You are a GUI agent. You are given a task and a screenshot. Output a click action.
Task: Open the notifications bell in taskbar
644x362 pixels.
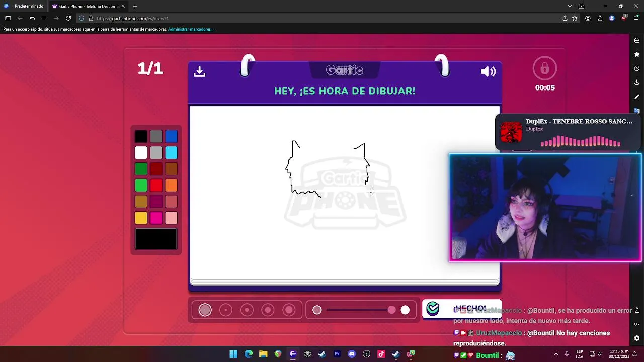pyautogui.click(x=635, y=354)
